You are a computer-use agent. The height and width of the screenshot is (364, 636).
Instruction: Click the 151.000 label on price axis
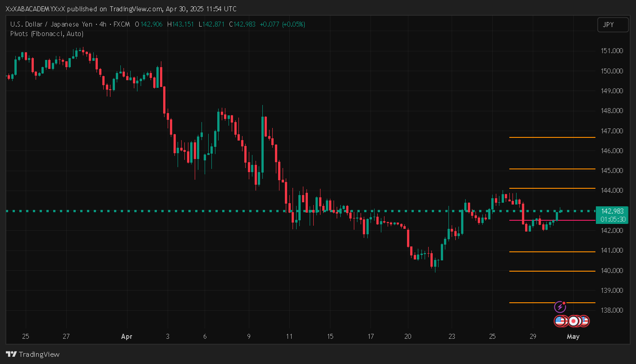[612, 51]
